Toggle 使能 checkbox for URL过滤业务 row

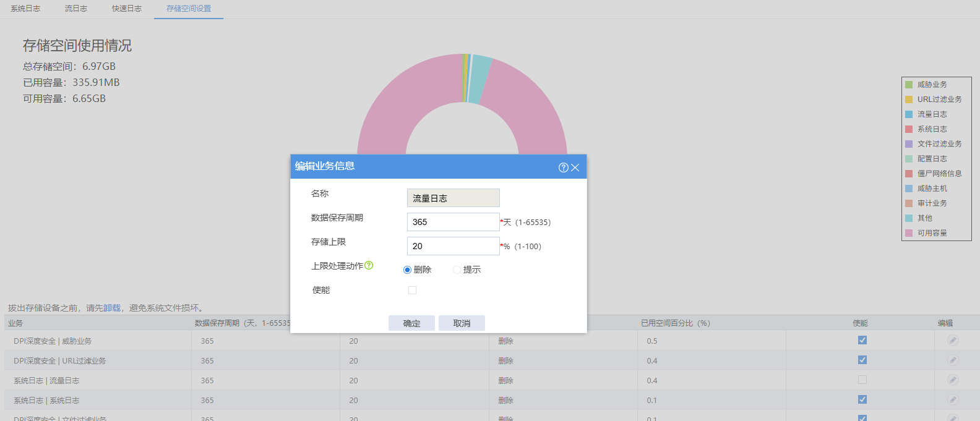pos(862,360)
